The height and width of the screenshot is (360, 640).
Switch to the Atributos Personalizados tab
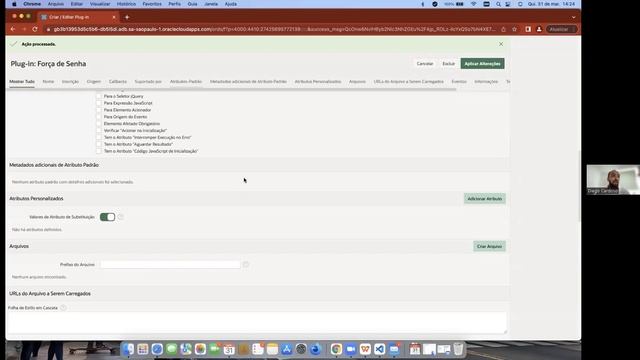coord(318,82)
